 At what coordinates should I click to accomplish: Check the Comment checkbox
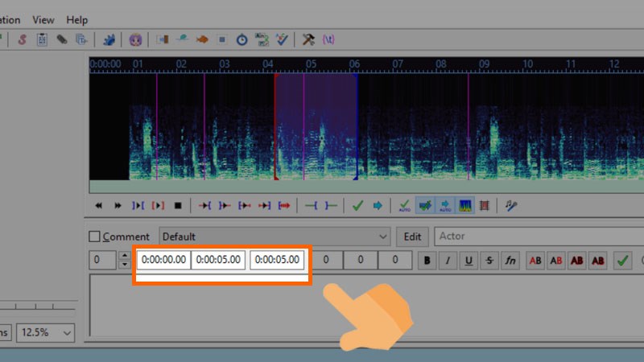pyautogui.click(x=94, y=237)
